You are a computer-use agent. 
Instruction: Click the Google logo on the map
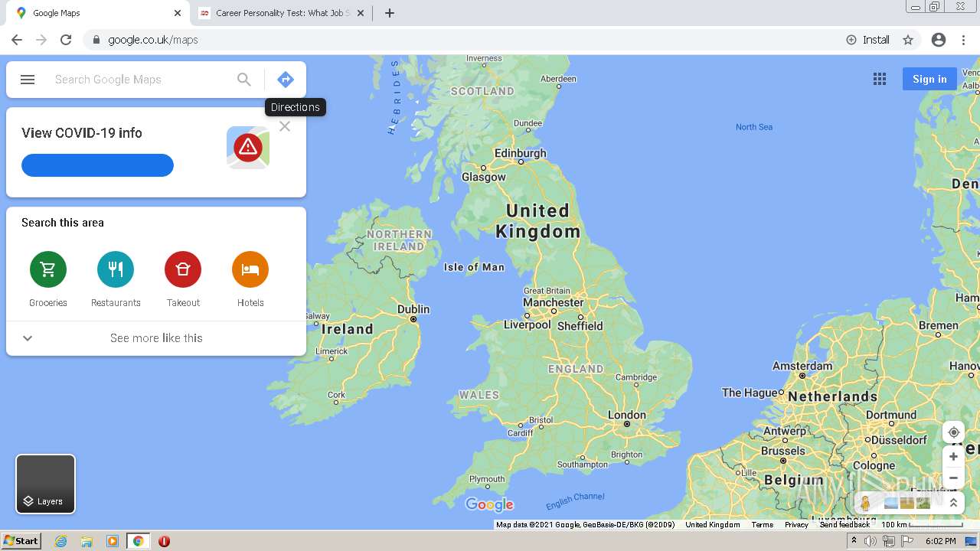coord(489,504)
